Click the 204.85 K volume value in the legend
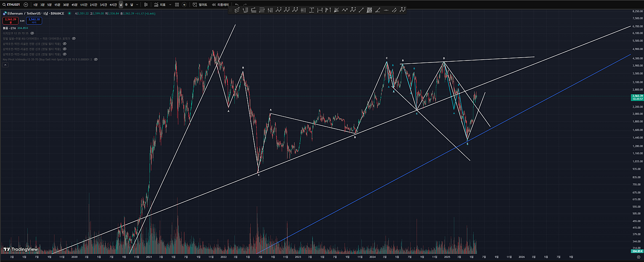Screen dimensions: 644x262 point(23,28)
